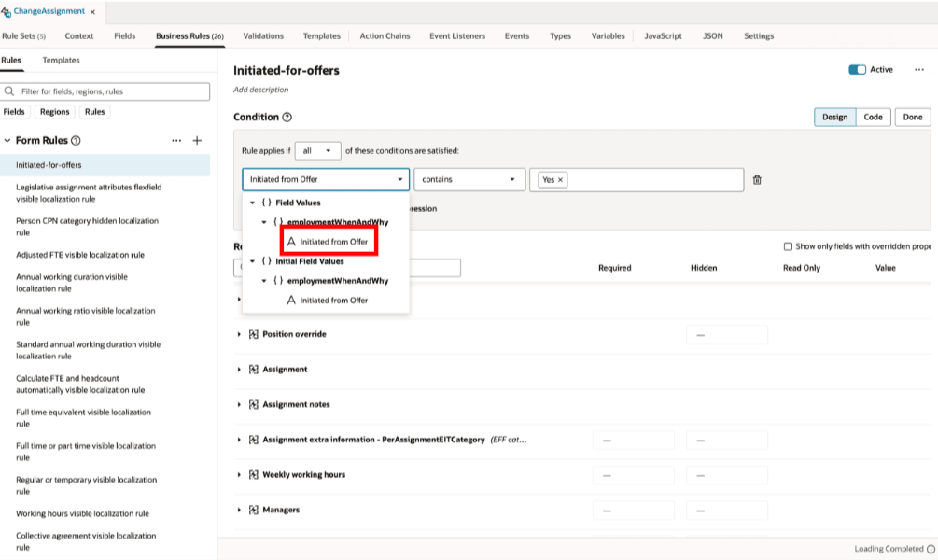Image resolution: width=938 pixels, height=560 pixels.
Task: Filter by Rules chip
Action: pyautogui.click(x=94, y=112)
